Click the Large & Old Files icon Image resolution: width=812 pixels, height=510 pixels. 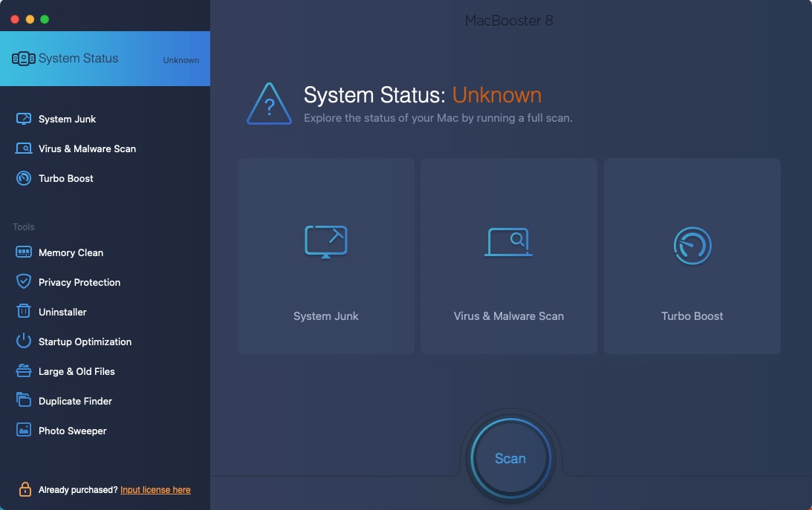23,371
